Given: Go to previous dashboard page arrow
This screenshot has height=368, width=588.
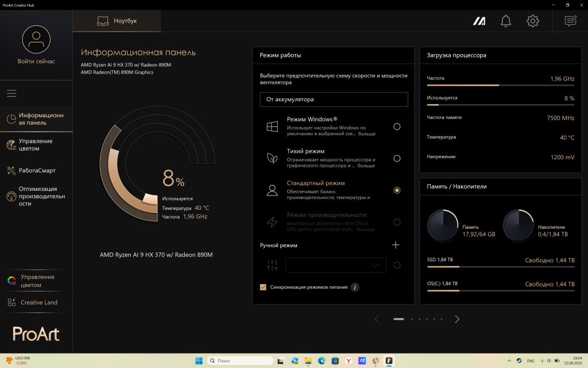Looking at the screenshot, I should click(377, 319).
